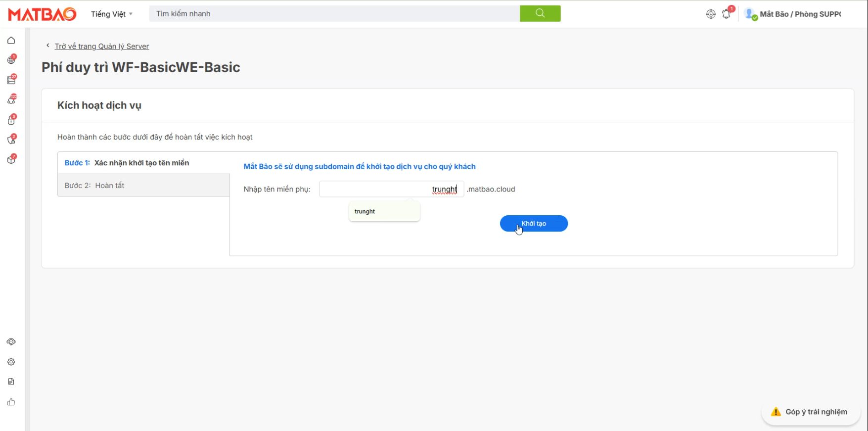Select the 'trunght' autocomplete suggestion
868x431 pixels.
click(365, 211)
